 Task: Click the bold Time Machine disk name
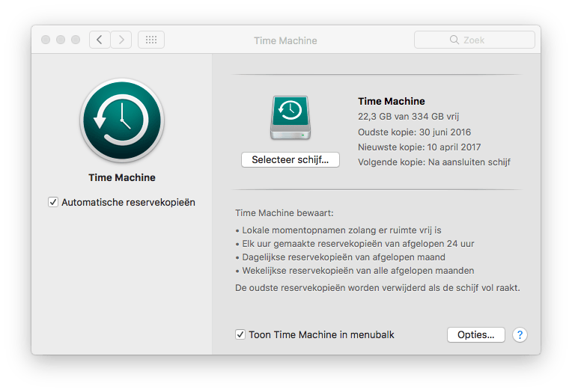392,102
